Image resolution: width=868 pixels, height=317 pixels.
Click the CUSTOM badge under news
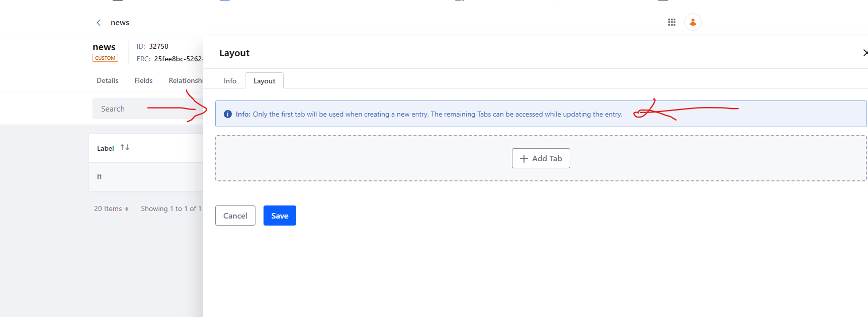tap(105, 58)
